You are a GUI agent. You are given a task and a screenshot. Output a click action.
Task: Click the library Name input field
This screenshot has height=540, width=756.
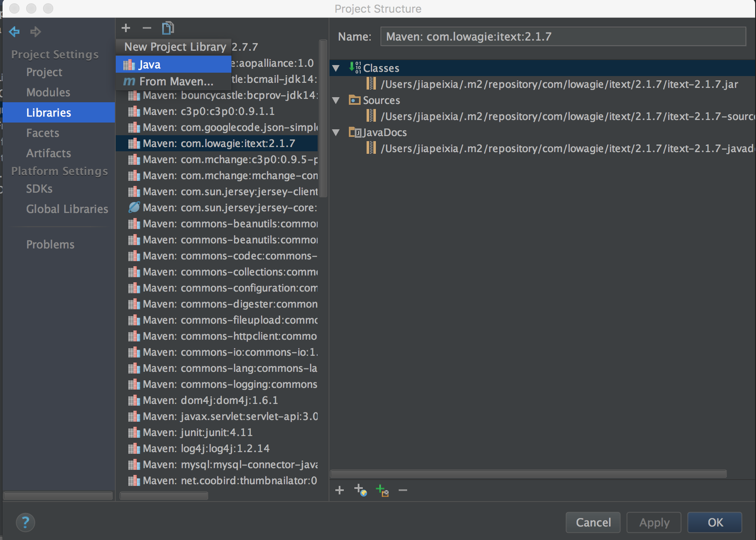(x=563, y=36)
